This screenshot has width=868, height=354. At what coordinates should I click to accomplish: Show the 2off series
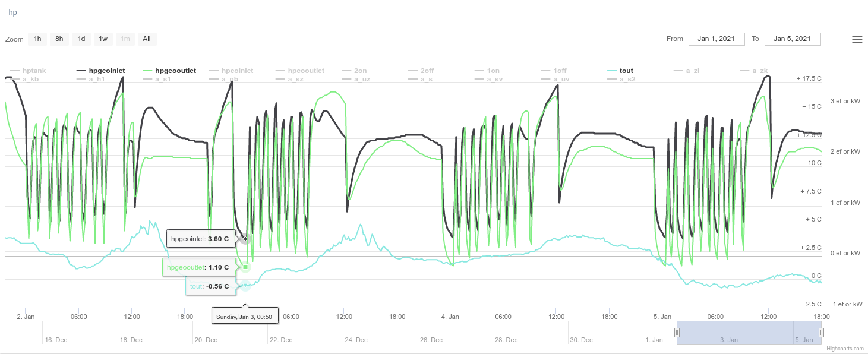(421, 71)
